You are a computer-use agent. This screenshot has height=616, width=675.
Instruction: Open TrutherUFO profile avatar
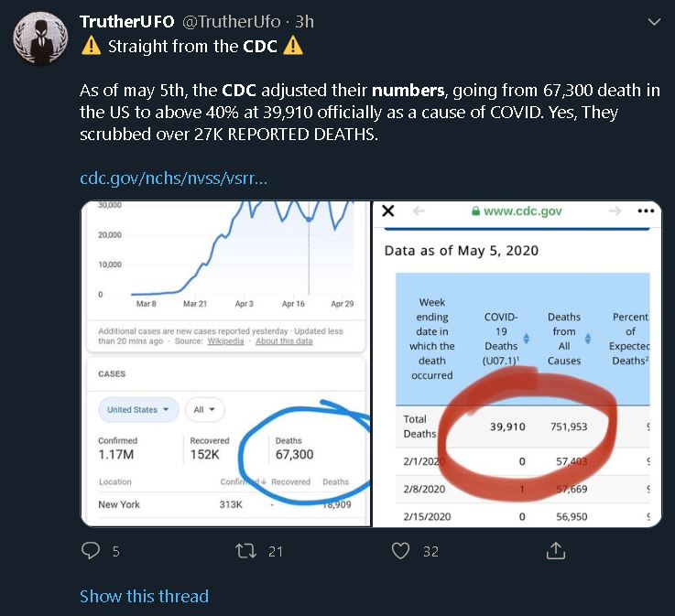pos(40,38)
